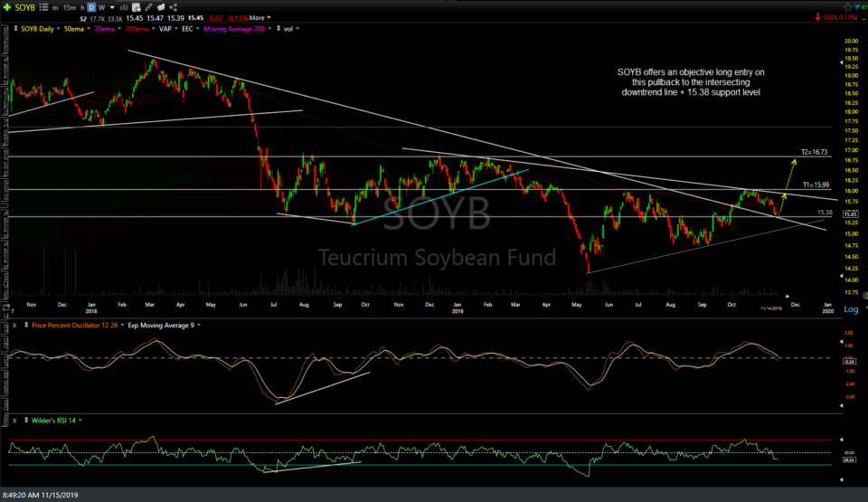Image resolution: width=868 pixels, height=502 pixels.
Task: Select the CMF side tab
Action: tap(5, 361)
